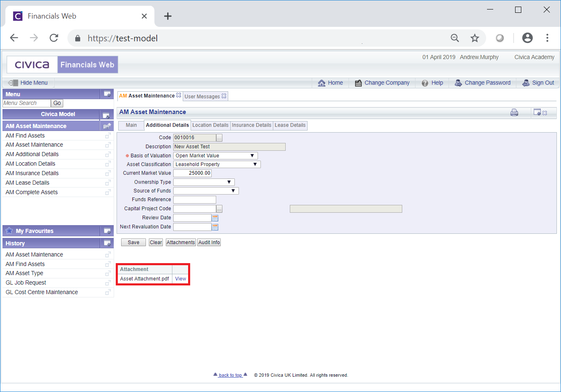Click in the Review Date field
The width and height of the screenshot is (561, 392).
click(x=192, y=218)
